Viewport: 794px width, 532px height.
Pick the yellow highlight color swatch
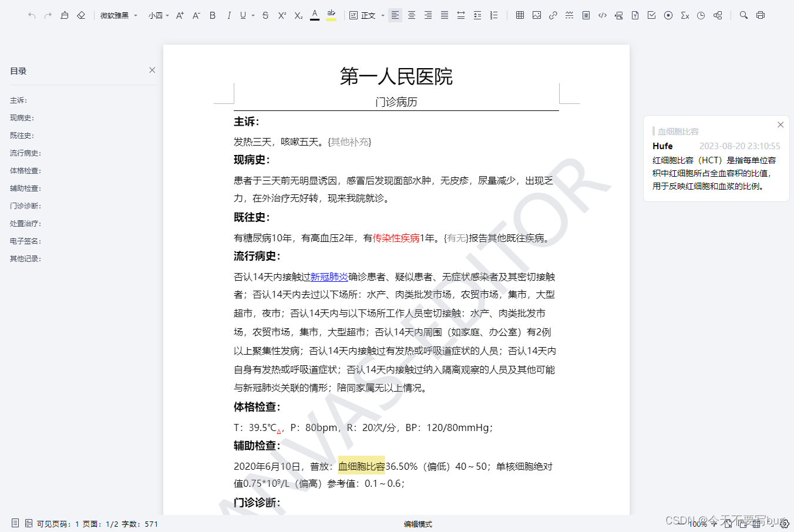tap(331, 15)
